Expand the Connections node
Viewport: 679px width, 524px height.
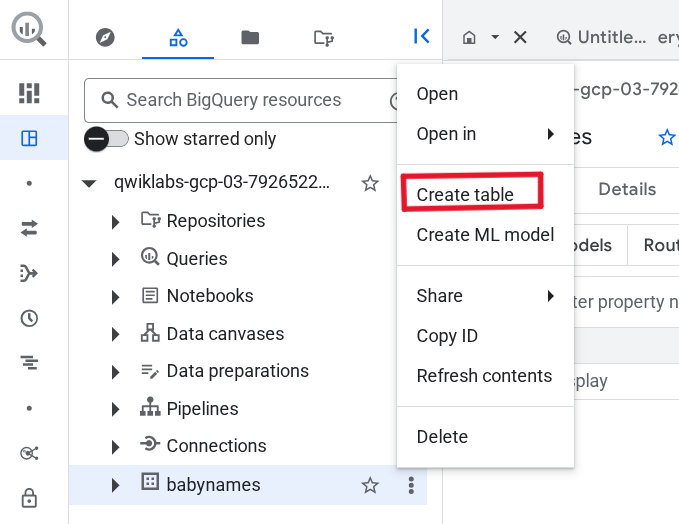(115, 446)
